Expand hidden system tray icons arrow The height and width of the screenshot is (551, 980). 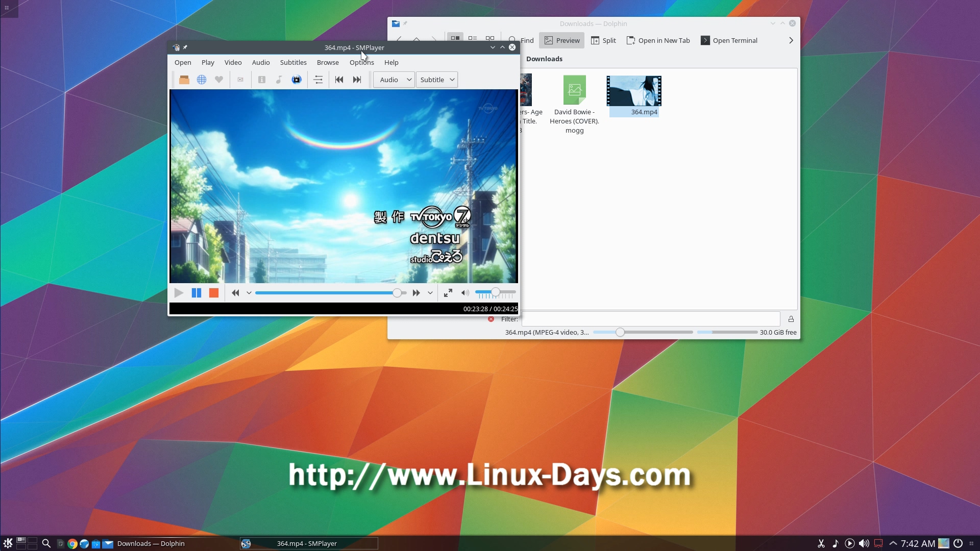click(x=893, y=543)
